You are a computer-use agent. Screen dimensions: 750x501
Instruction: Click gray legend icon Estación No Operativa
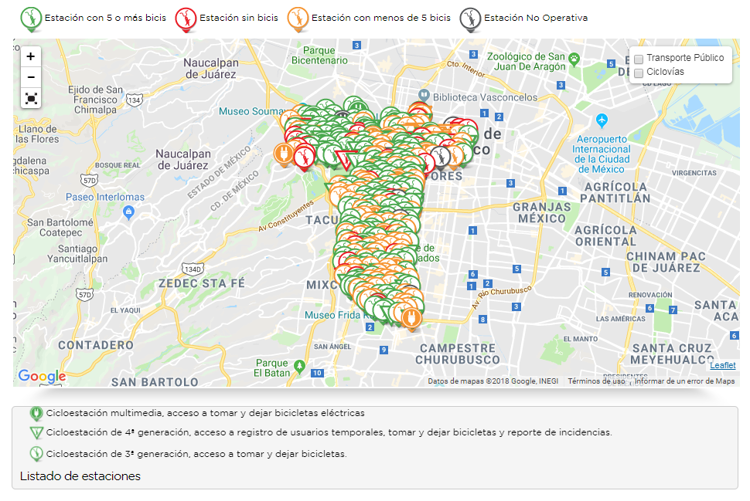470,19
